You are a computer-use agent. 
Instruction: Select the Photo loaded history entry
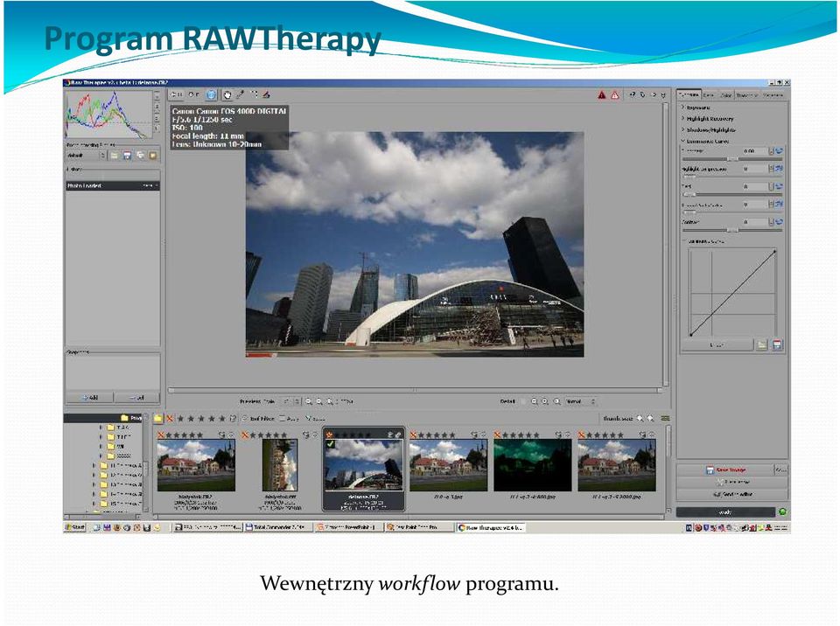tap(113, 186)
